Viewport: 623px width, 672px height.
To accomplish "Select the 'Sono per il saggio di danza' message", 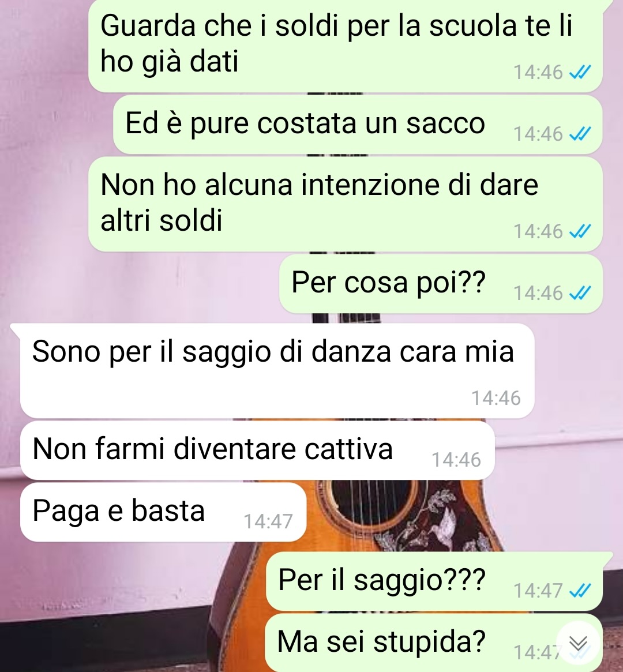I will pyautogui.click(x=277, y=371).
